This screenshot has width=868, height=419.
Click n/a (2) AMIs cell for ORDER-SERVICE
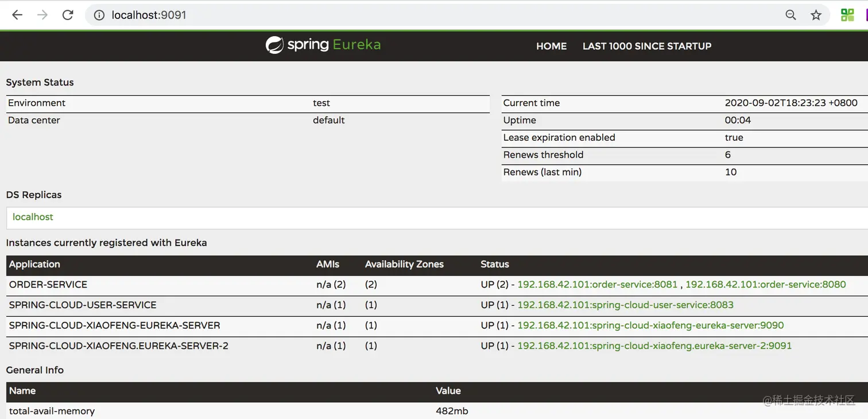pos(331,284)
